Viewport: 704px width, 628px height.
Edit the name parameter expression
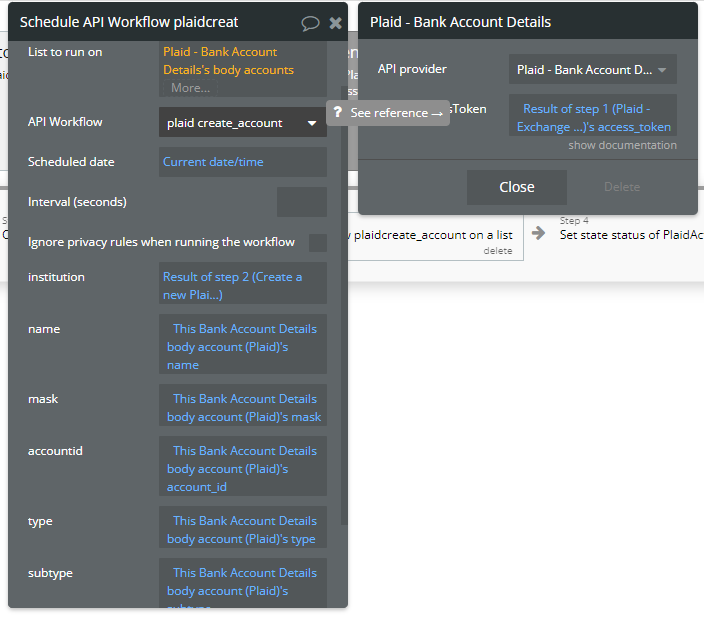242,344
